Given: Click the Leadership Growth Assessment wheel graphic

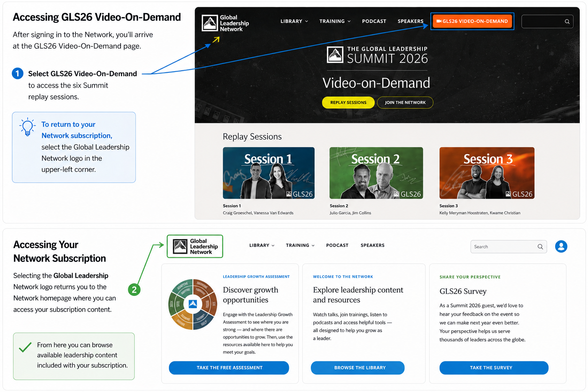Looking at the screenshot, I should [x=193, y=304].
